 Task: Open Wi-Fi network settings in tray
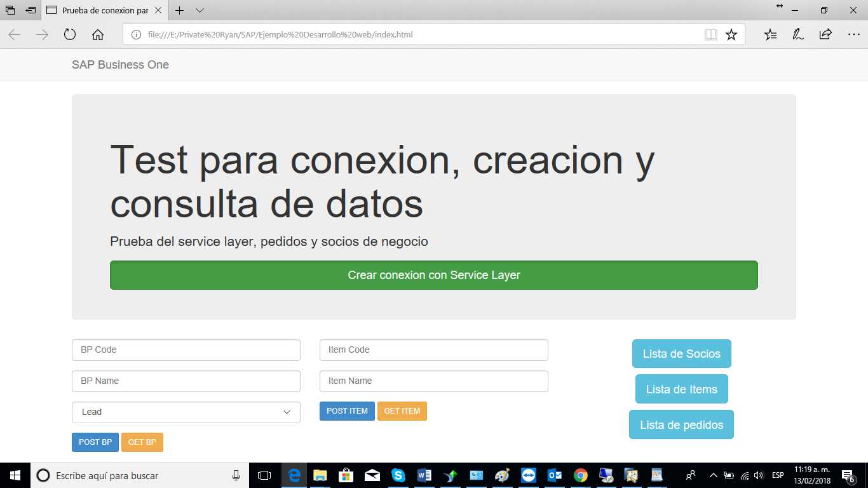pos(745,475)
